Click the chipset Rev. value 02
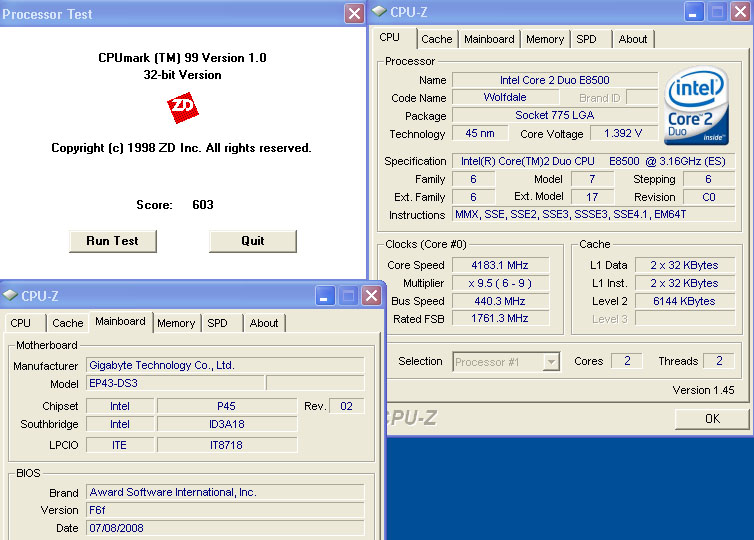This screenshot has width=754, height=540. (346, 406)
